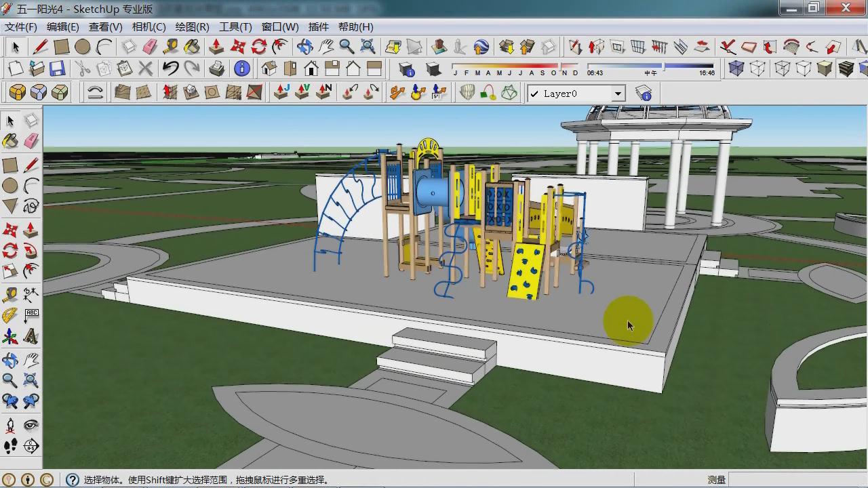The width and height of the screenshot is (868, 488).
Task: Click the blue tunnel on the playground
Action: pyautogui.click(x=431, y=193)
